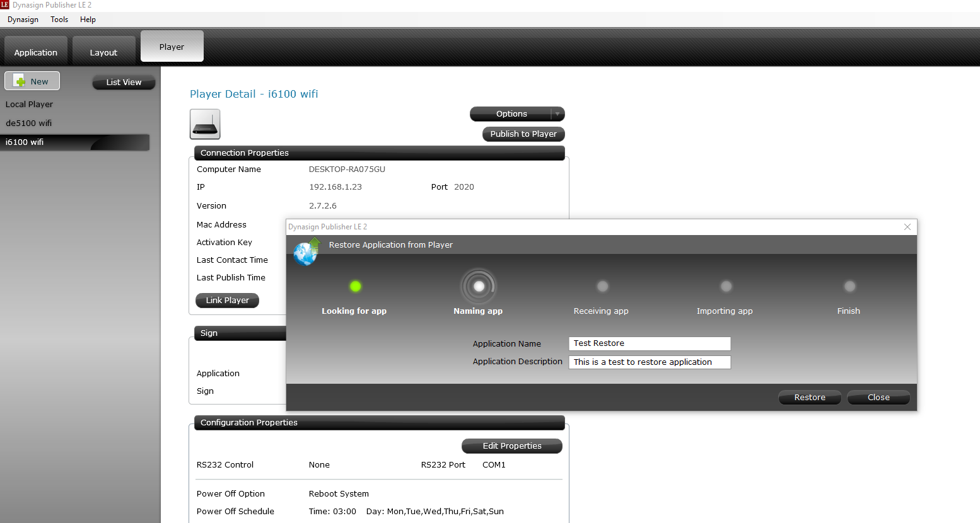Click the Looking for app label
The image size is (980, 523).
point(354,311)
